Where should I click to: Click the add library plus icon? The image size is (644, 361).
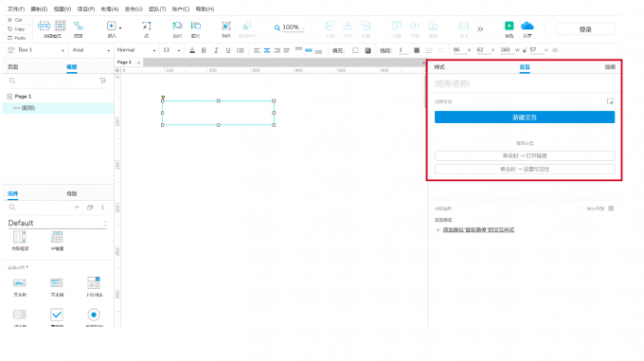click(77, 208)
